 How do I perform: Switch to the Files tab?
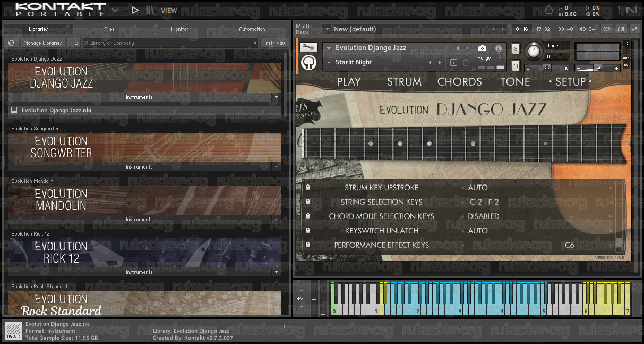109,29
